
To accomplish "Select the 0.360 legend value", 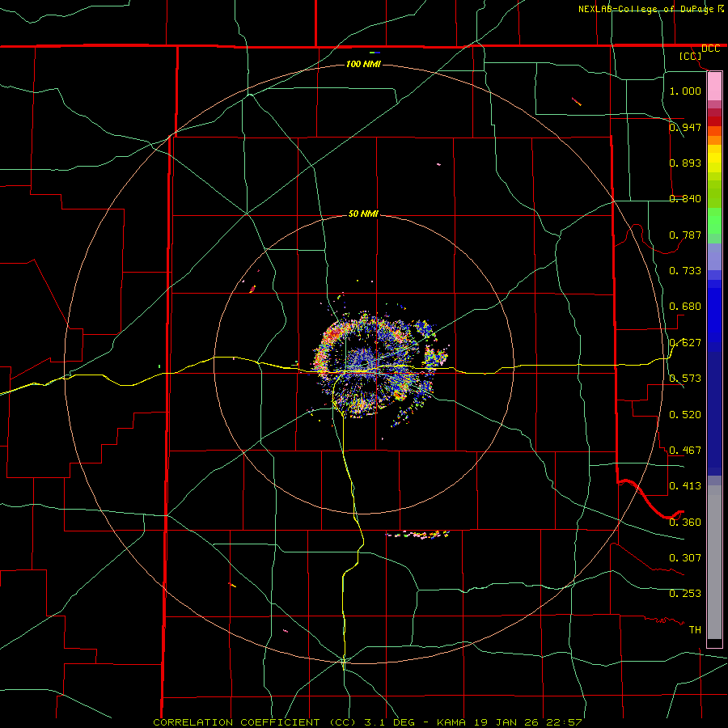I will [685, 523].
